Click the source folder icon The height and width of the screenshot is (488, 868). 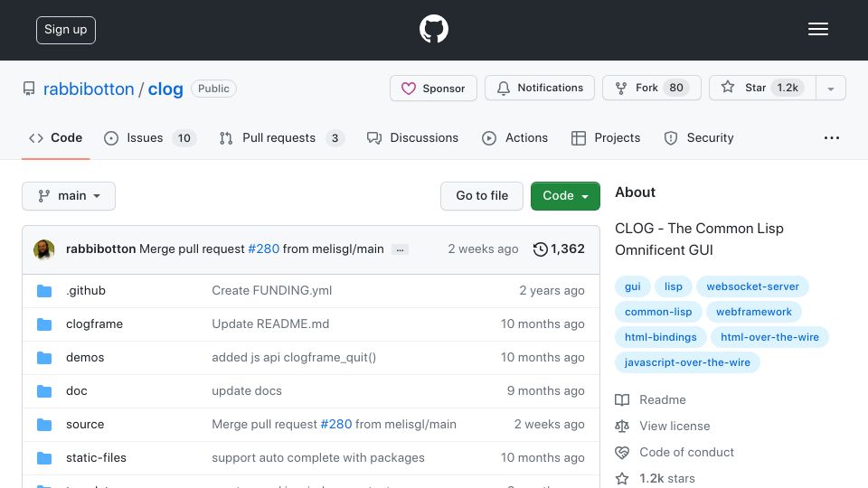pyautogui.click(x=44, y=425)
